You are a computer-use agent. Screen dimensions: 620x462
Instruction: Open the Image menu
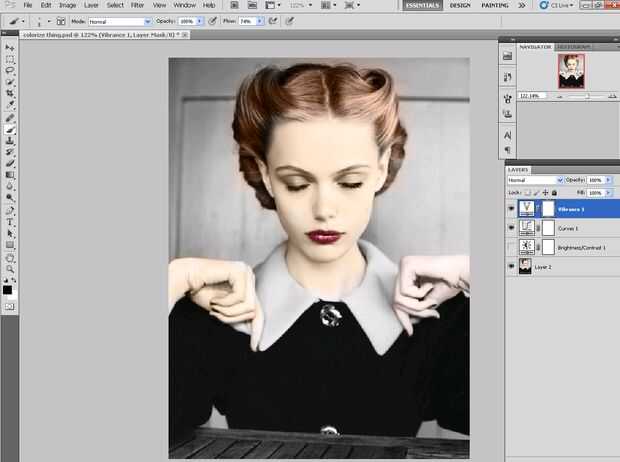[68, 5]
